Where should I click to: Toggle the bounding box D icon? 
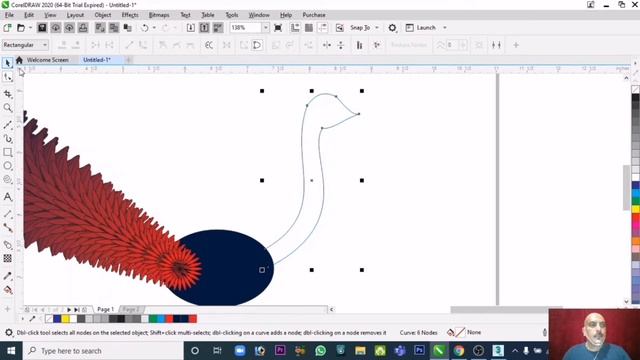coord(257,45)
